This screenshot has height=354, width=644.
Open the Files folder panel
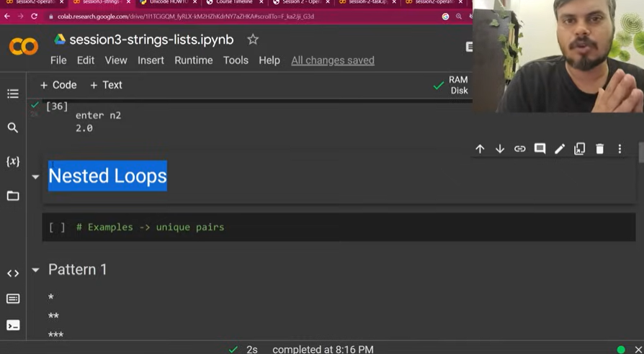point(13,196)
